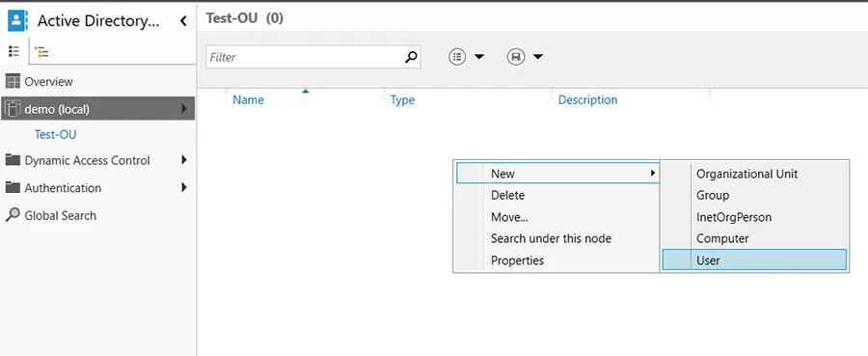Switch to list view navigation tab
This screenshot has width=868, height=356.
[14, 51]
